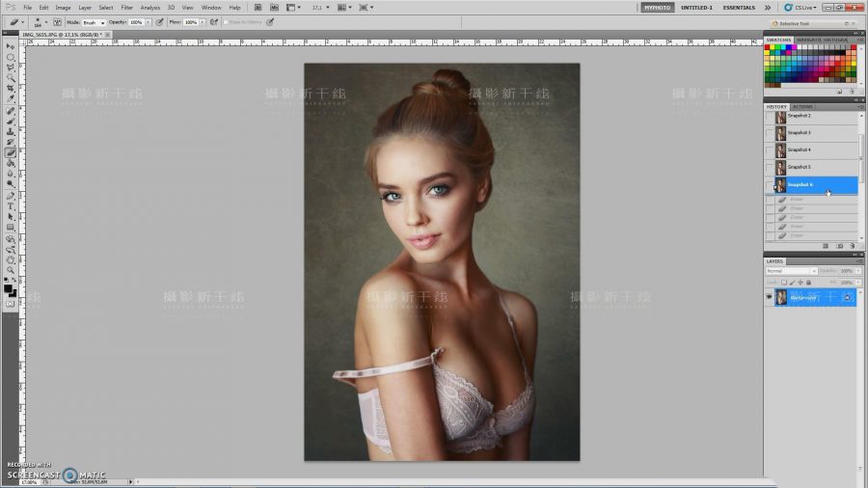Toggle tablet pressure for size
The width and height of the screenshot is (868, 488).
point(270,22)
